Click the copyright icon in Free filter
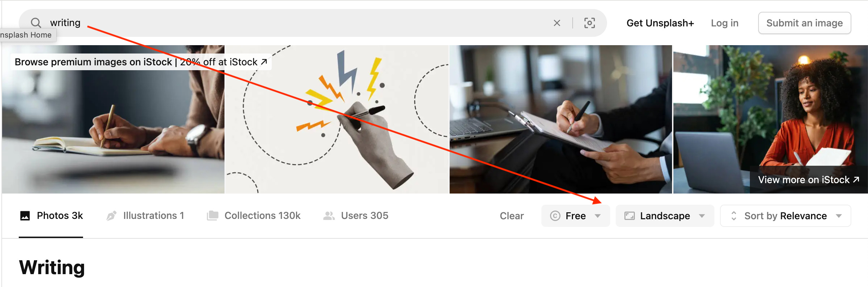This screenshot has width=868, height=287. [x=555, y=216]
